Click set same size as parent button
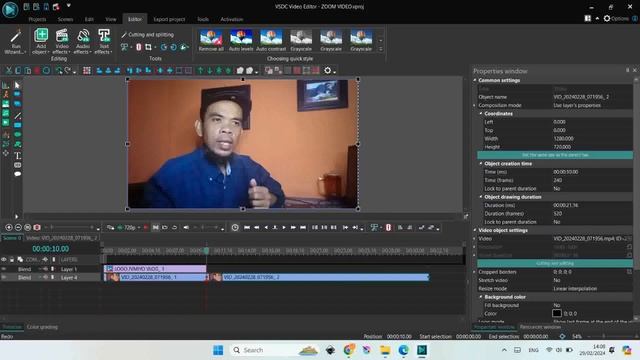The height and width of the screenshot is (360, 640). (x=555, y=155)
